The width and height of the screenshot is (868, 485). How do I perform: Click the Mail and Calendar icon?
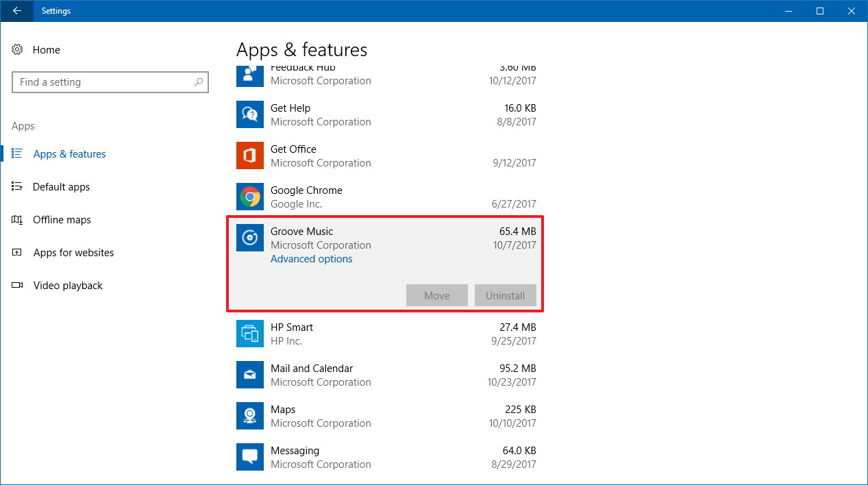(250, 375)
